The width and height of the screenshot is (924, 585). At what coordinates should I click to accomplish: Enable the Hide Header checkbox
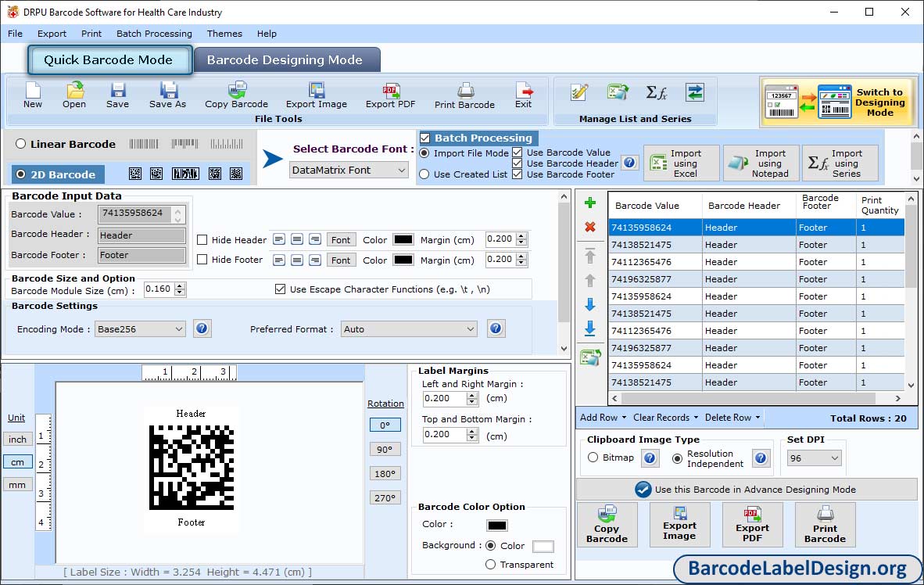pyautogui.click(x=202, y=240)
